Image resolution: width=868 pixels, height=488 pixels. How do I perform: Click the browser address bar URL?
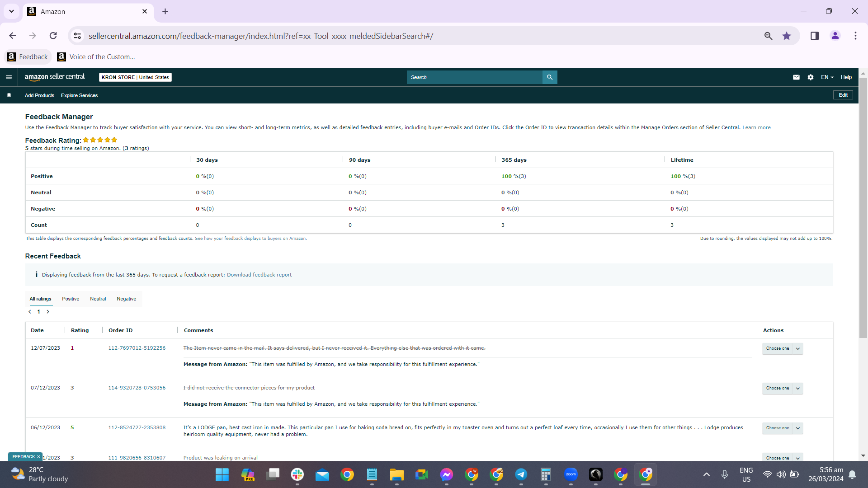point(261,36)
